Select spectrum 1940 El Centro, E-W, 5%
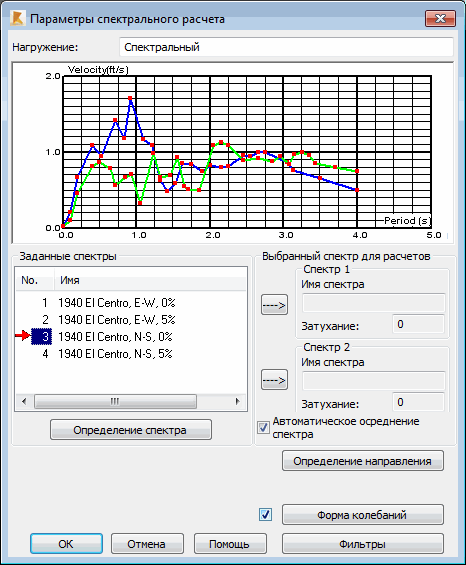The width and height of the screenshot is (466, 565). click(x=117, y=320)
